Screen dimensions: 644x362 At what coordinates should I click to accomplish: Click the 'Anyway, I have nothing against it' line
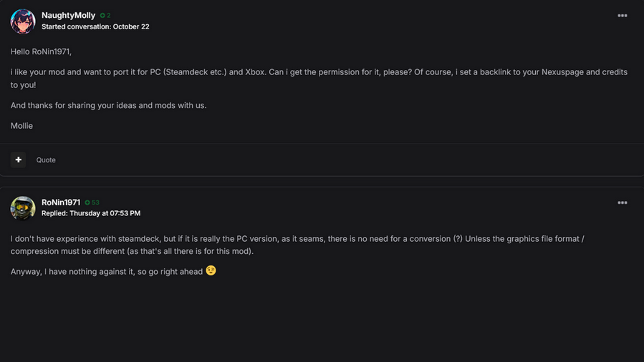click(107, 271)
